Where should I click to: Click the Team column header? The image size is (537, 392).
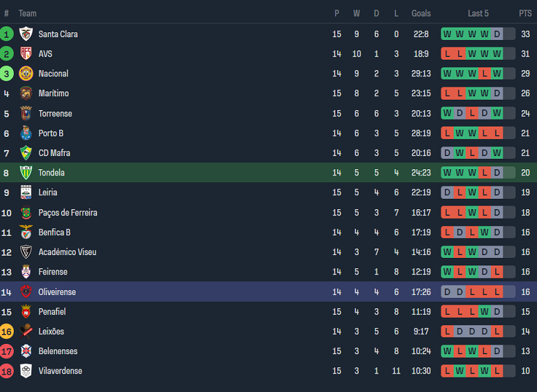(28, 13)
